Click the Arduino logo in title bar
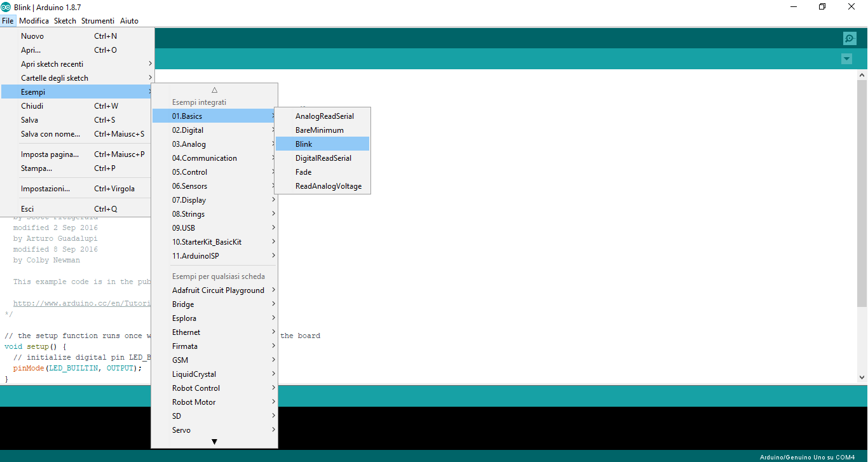868x462 pixels. pyautogui.click(x=6, y=7)
